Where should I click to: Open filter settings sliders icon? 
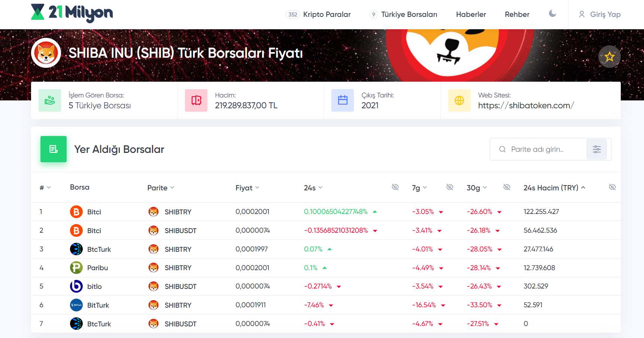[597, 149]
